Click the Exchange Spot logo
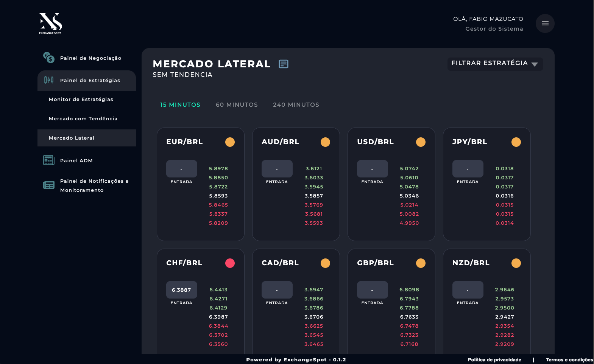This screenshot has height=364, width=594. [51, 23]
